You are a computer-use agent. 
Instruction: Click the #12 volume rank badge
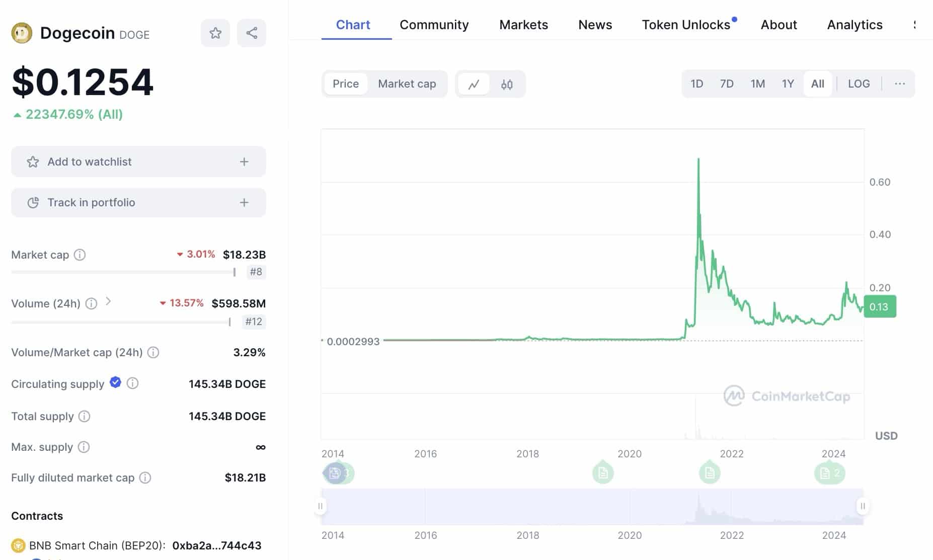[x=254, y=322]
